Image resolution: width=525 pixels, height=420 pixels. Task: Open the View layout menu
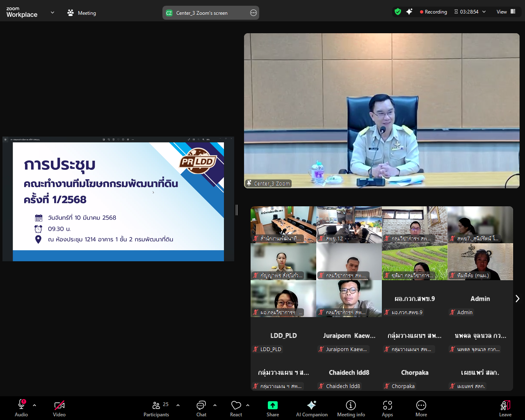506,12
